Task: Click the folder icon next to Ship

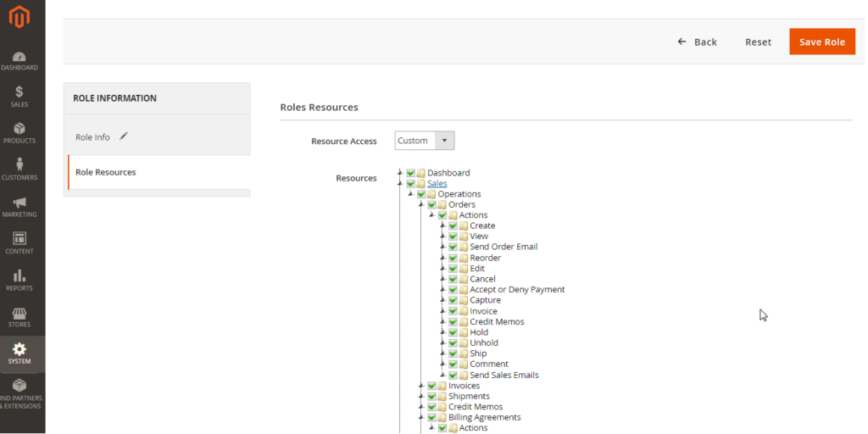Action: 464,353
